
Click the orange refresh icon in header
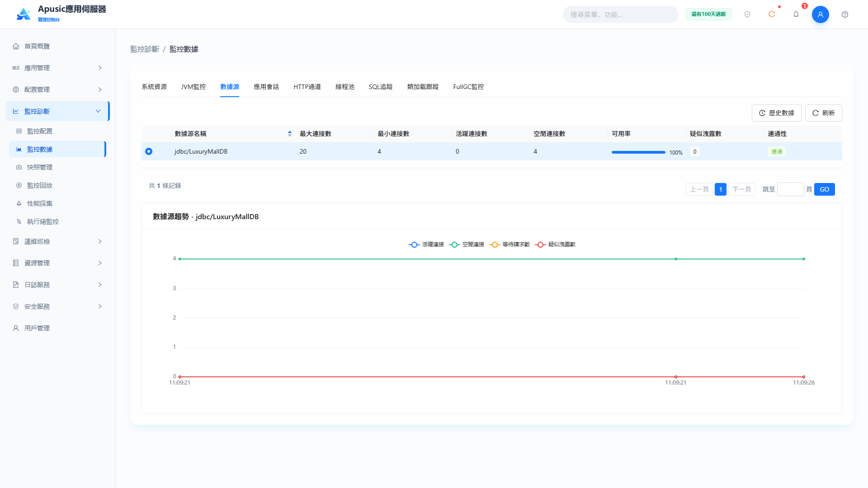pos(772,14)
